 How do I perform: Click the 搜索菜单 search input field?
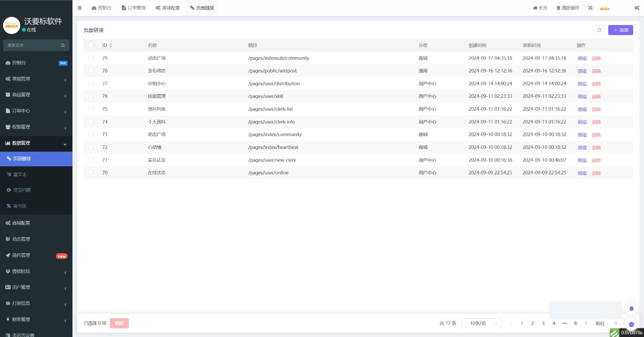[x=32, y=45]
